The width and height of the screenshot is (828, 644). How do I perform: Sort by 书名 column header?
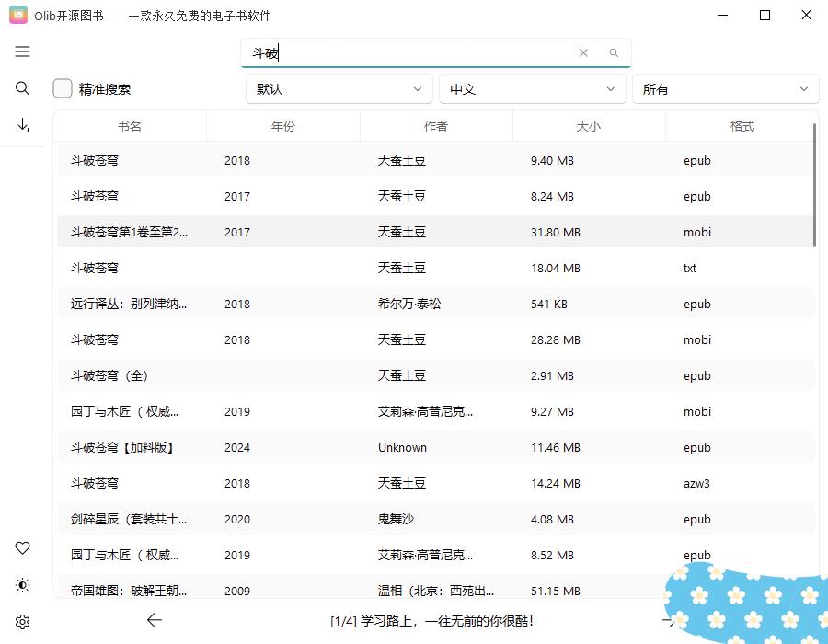[x=130, y=126]
